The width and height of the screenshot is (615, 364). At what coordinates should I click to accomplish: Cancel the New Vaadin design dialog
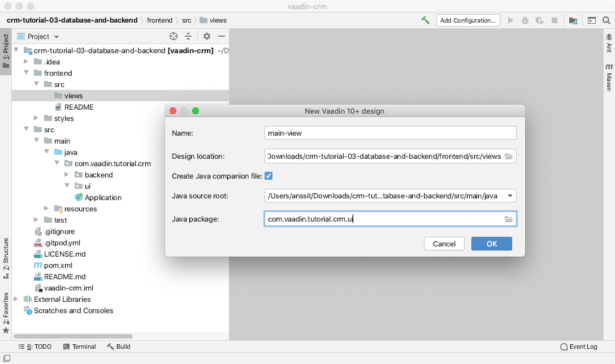[444, 244]
